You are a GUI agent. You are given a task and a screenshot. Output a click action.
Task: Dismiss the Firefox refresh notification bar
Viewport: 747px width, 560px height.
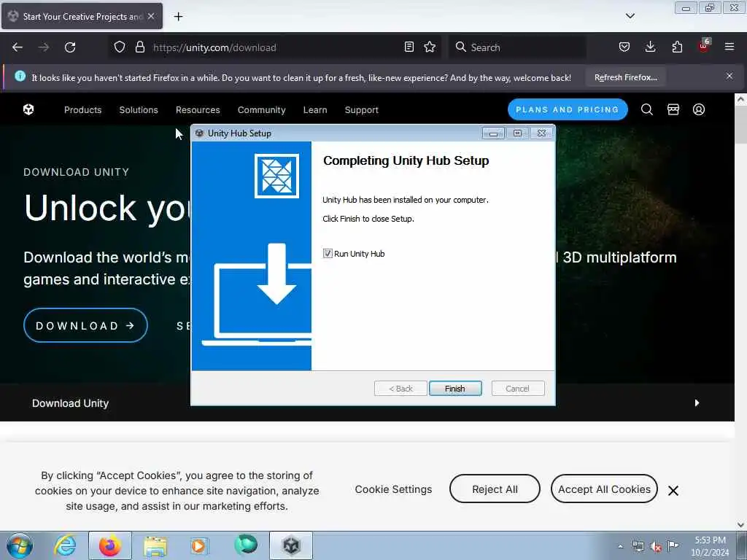tap(729, 76)
